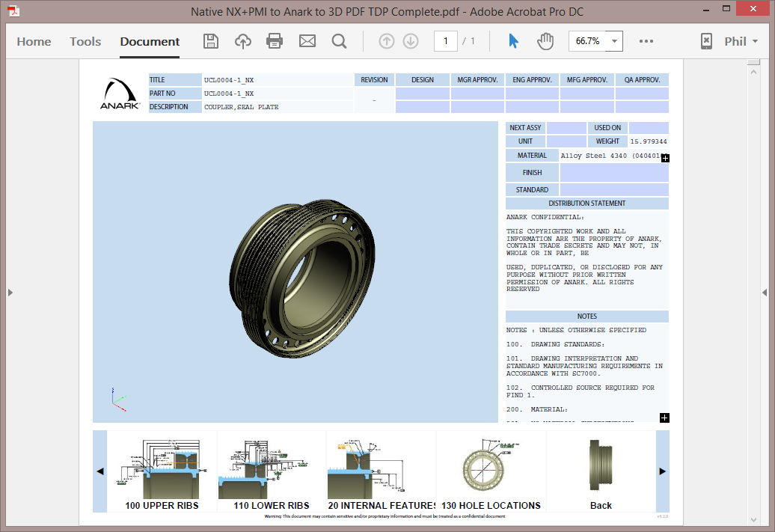Go to next page with down arrow
The height and width of the screenshot is (532, 775).
410,41
